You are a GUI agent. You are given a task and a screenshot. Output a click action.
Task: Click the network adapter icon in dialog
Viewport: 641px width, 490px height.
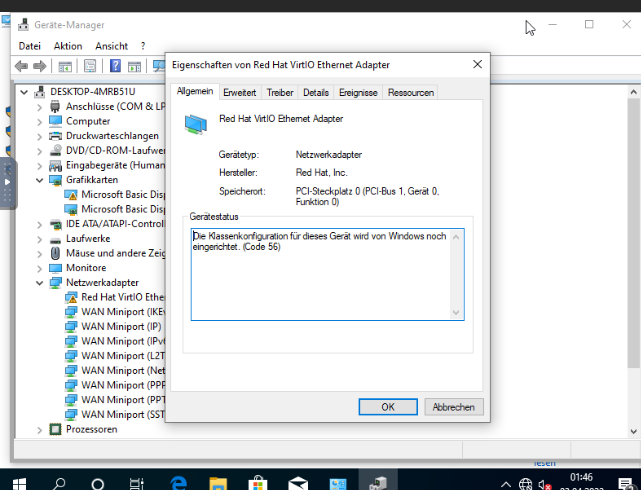pos(196,124)
